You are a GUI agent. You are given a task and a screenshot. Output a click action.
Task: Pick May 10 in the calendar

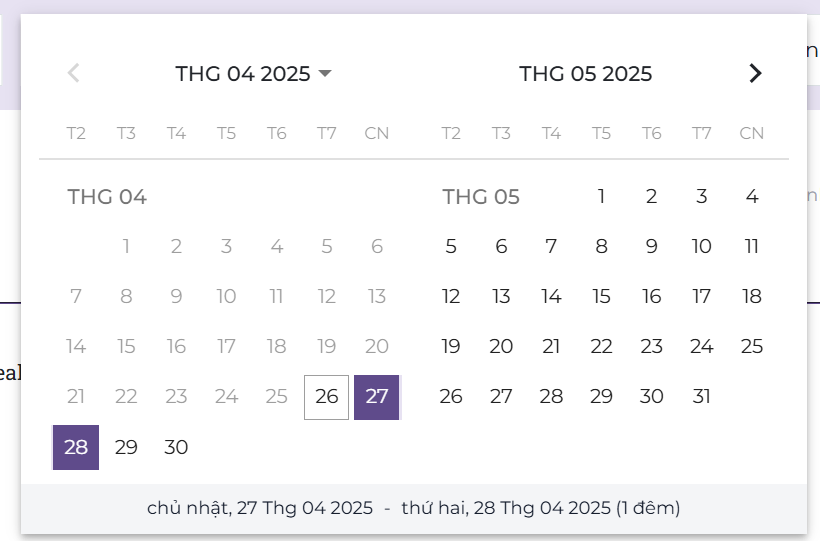701,247
